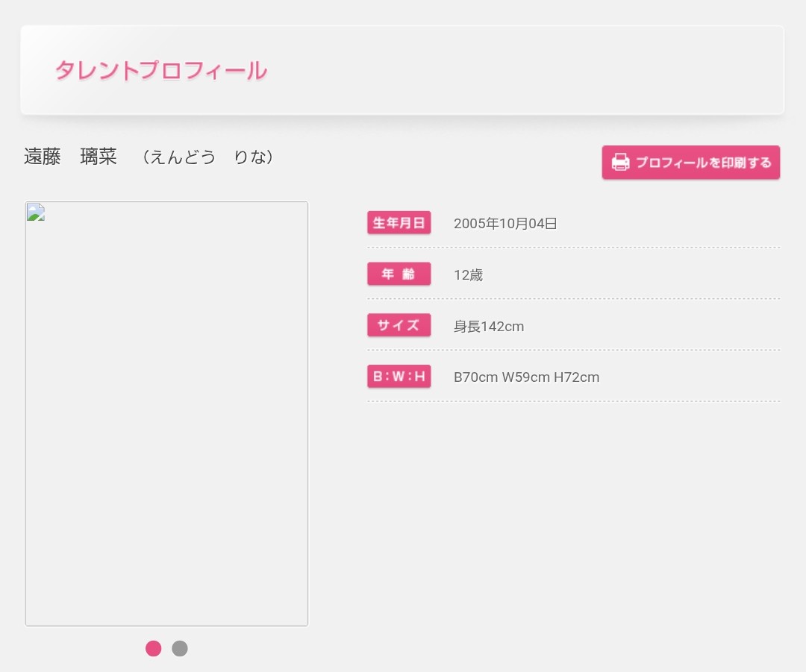Click the date 2005年10月04日
The image size is (806, 672).
[x=505, y=224]
